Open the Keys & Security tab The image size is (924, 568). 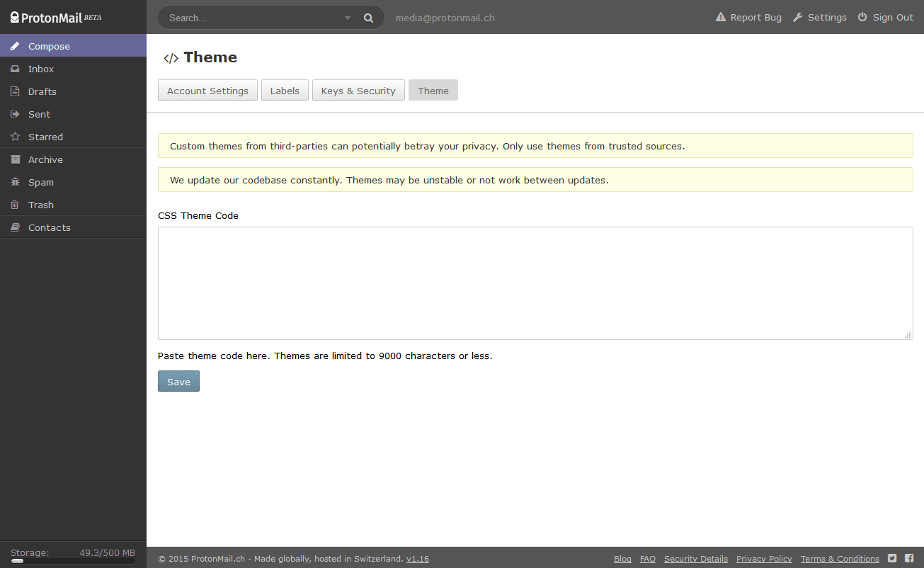358,90
